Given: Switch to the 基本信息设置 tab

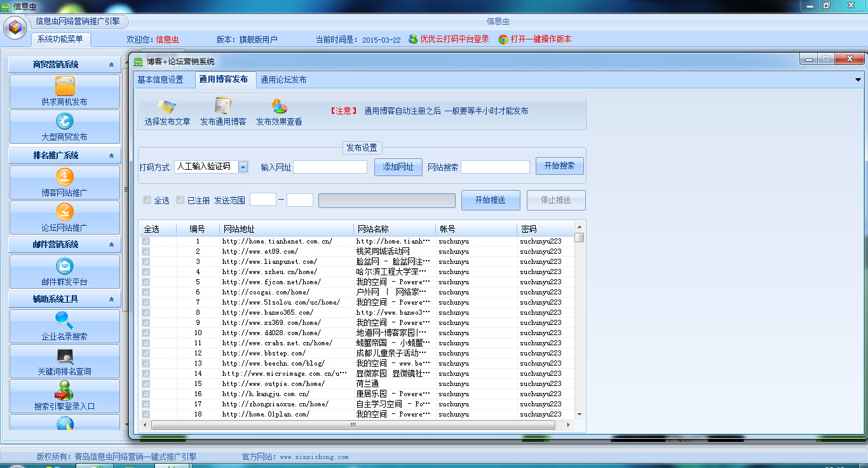Looking at the screenshot, I should [163, 79].
